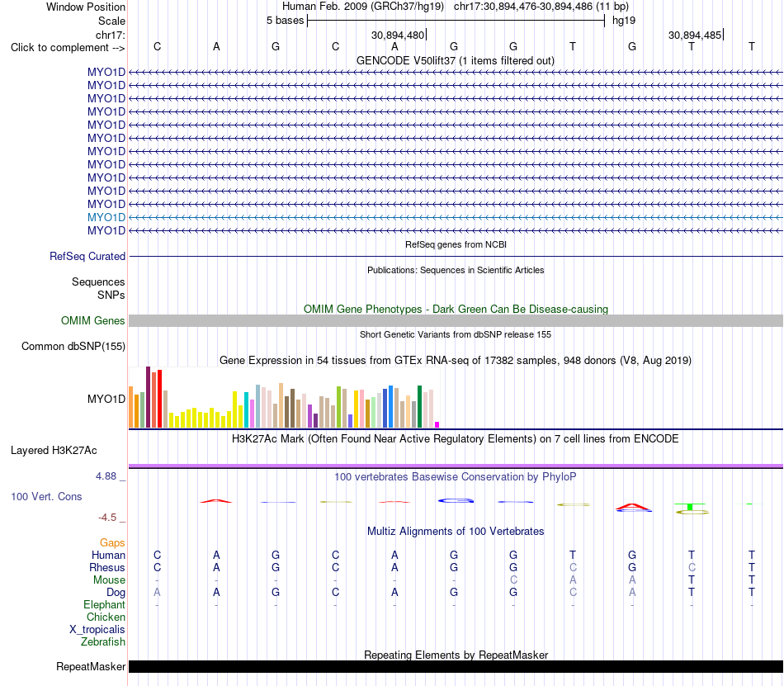Click the tallest maroon GTEx expression bar

(148, 397)
